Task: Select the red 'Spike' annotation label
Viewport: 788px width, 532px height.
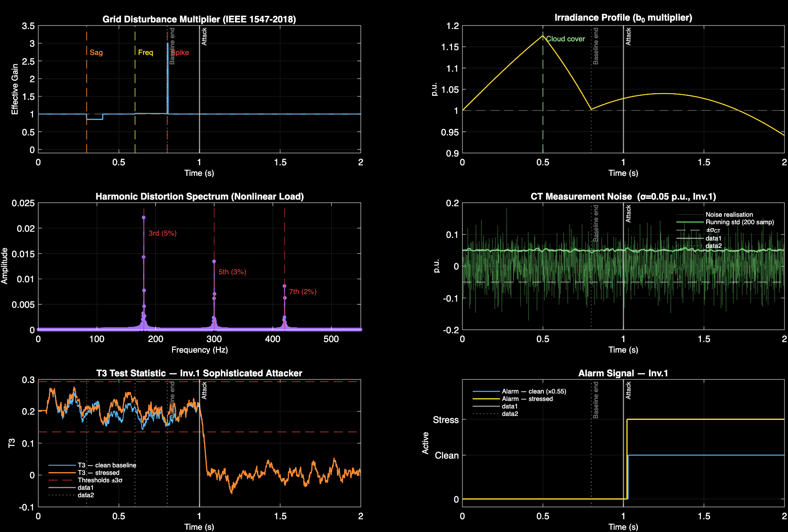Action: [180, 53]
